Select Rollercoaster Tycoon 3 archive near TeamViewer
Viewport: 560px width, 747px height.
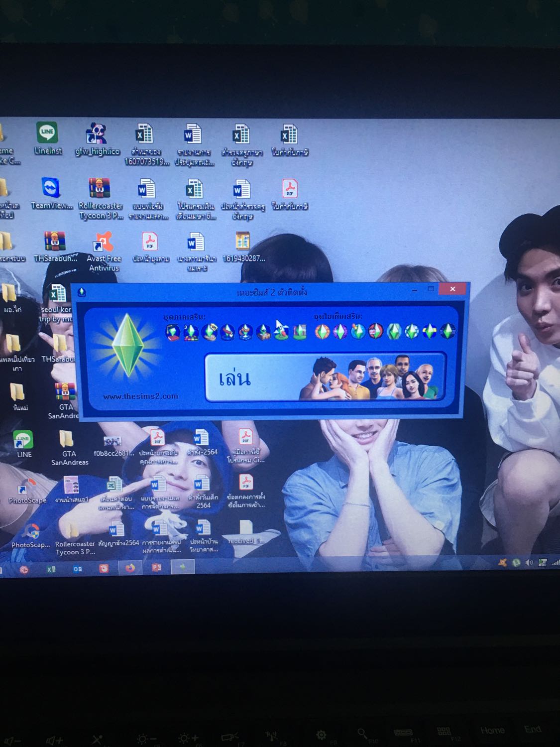pos(101,199)
